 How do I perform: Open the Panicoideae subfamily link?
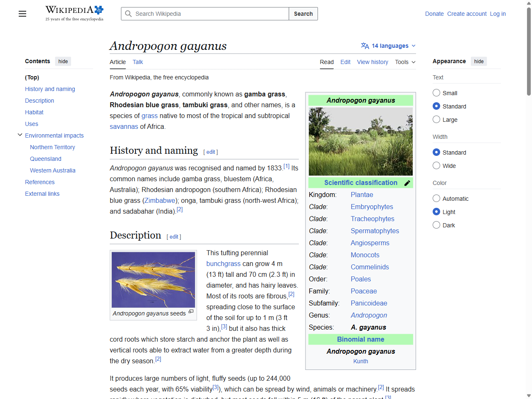[x=369, y=303]
